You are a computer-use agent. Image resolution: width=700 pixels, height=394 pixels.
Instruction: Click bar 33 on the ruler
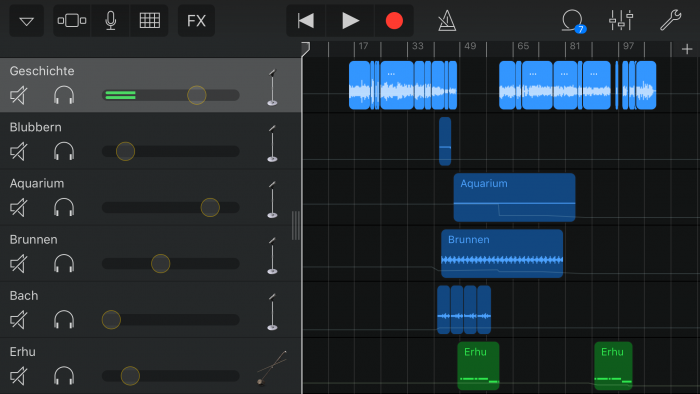pyautogui.click(x=417, y=46)
